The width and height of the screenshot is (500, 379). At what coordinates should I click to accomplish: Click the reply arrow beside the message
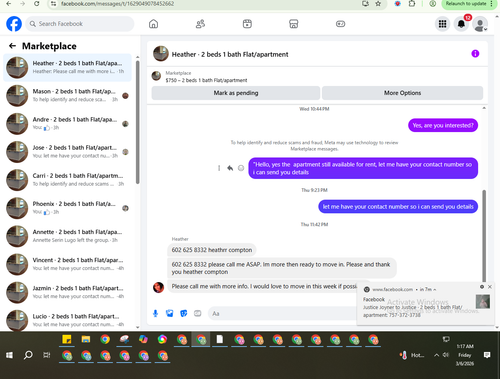pos(230,168)
